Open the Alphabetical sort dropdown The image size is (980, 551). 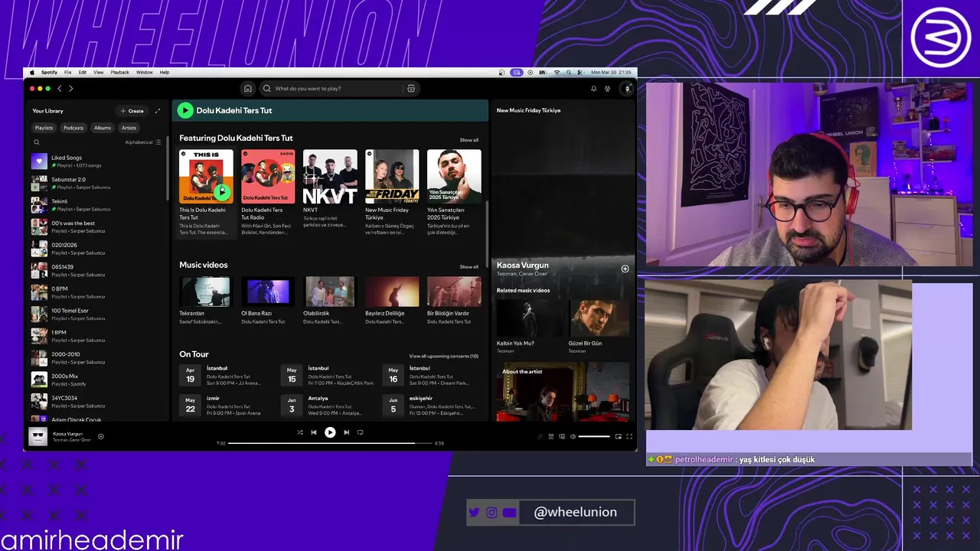point(143,142)
